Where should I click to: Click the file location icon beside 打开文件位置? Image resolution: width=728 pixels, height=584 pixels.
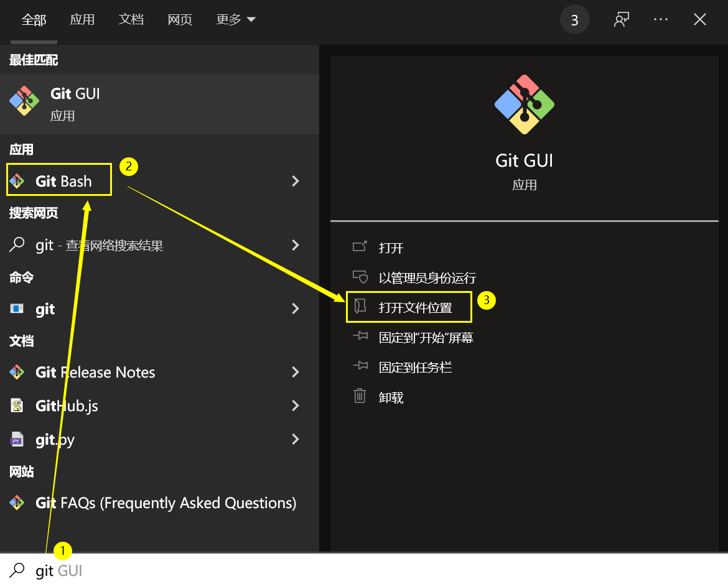tap(360, 306)
